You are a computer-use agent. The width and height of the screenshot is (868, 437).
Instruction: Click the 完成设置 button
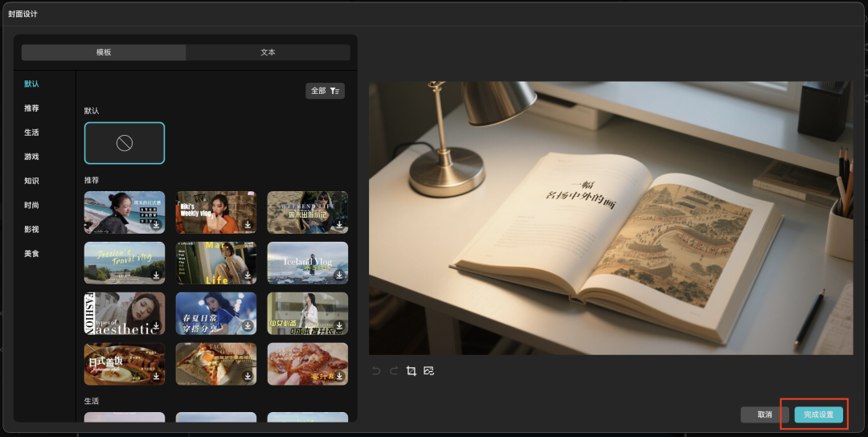click(819, 415)
